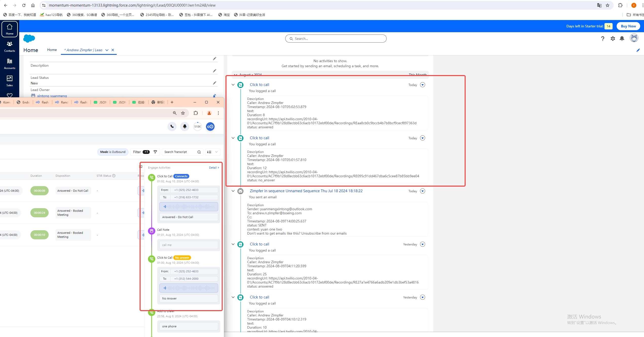Open a new tab in front browser
The height and width of the screenshot is (337, 644).
click(172, 102)
